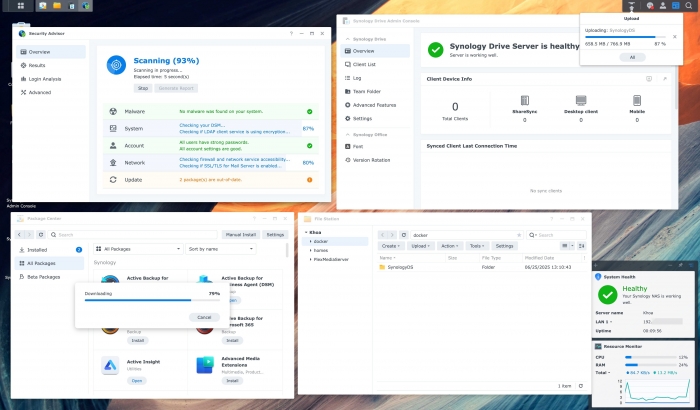Viewport: 700px width, 410px height.
Task: Open the Tools dropdown in File Station
Action: point(477,246)
